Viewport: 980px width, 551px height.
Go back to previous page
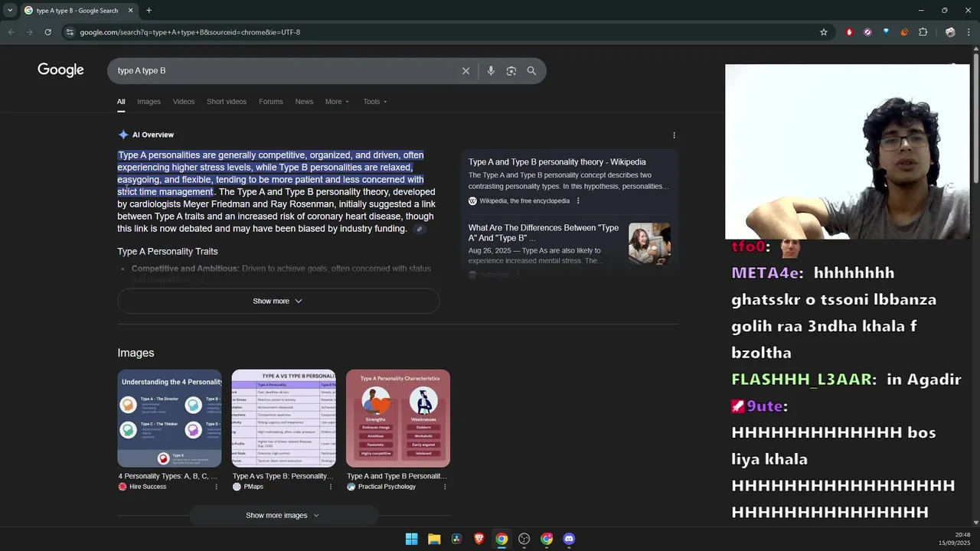click(11, 32)
